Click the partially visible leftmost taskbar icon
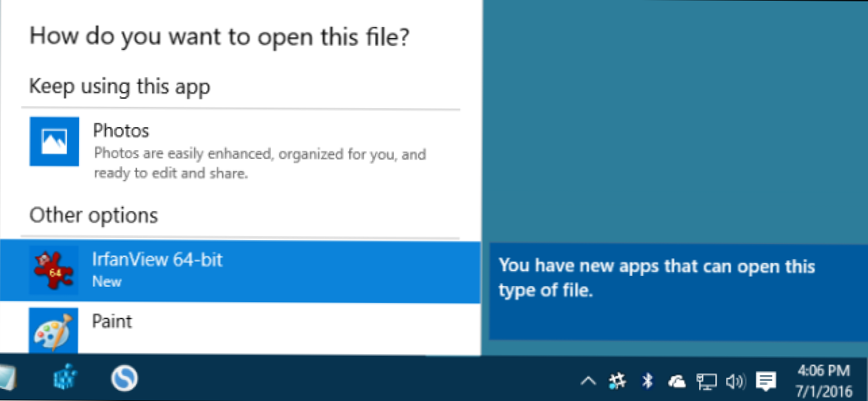Viewport: 868px width, 401px height. pos(7,380)
